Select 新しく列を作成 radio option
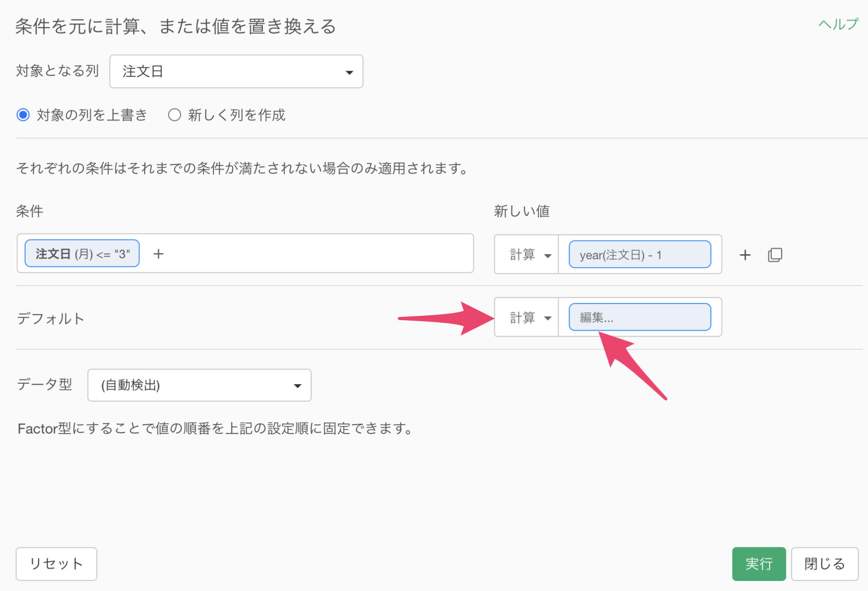 click(x=175, y=115)
